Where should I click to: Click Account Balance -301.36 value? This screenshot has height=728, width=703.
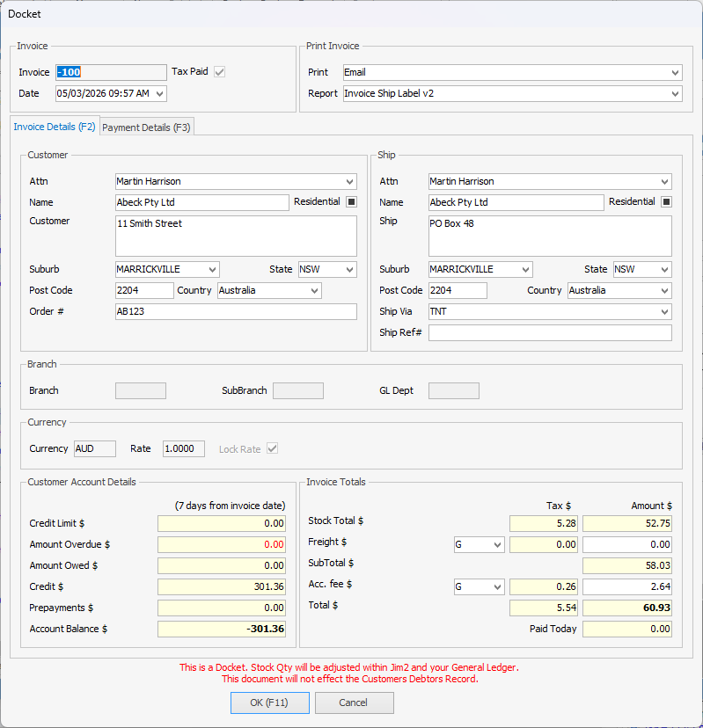coord(222,630)
